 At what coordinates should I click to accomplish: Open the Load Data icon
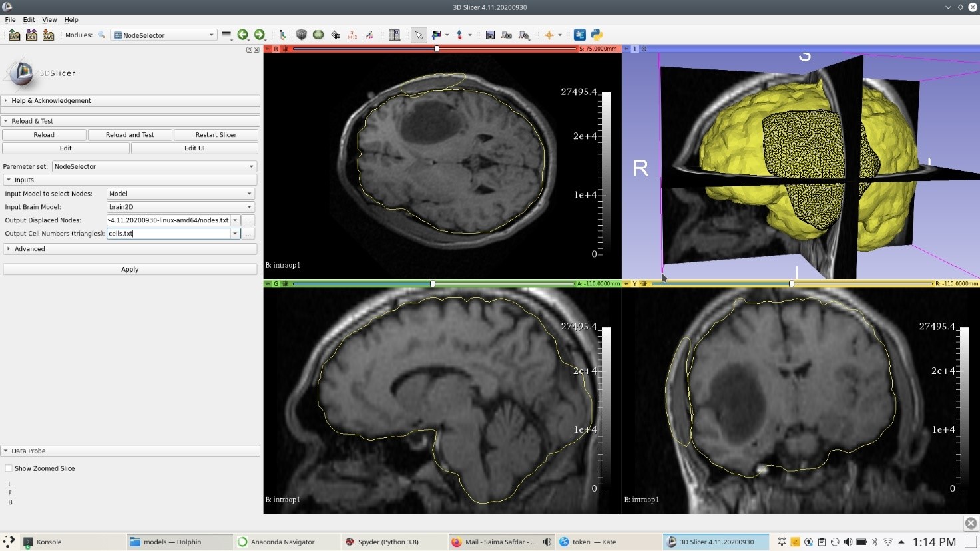click(x=15, y=35)
